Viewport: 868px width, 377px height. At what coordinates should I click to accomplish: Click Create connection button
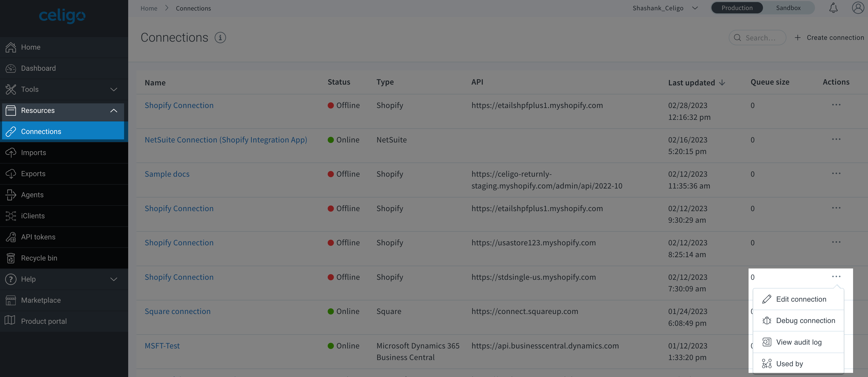(829, 38)
